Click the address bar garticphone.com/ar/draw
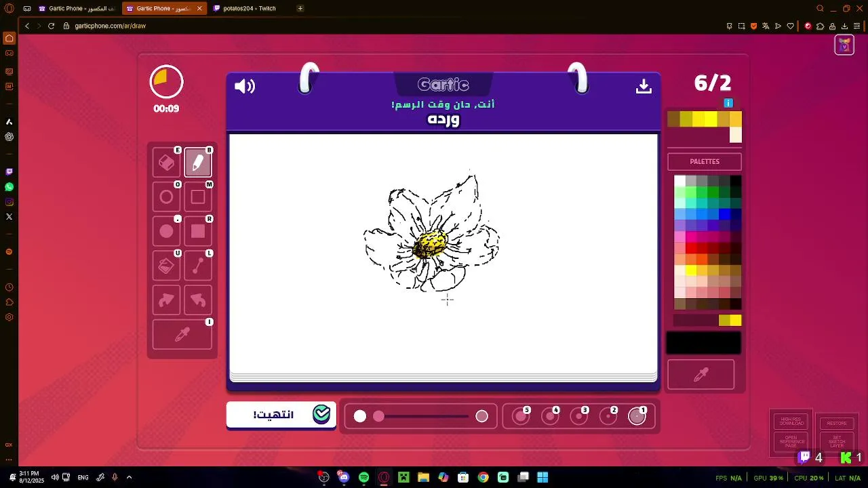Image resolution: width=868 pixels, height=488 pixels. pyautogui.click(x=110, y=26)
